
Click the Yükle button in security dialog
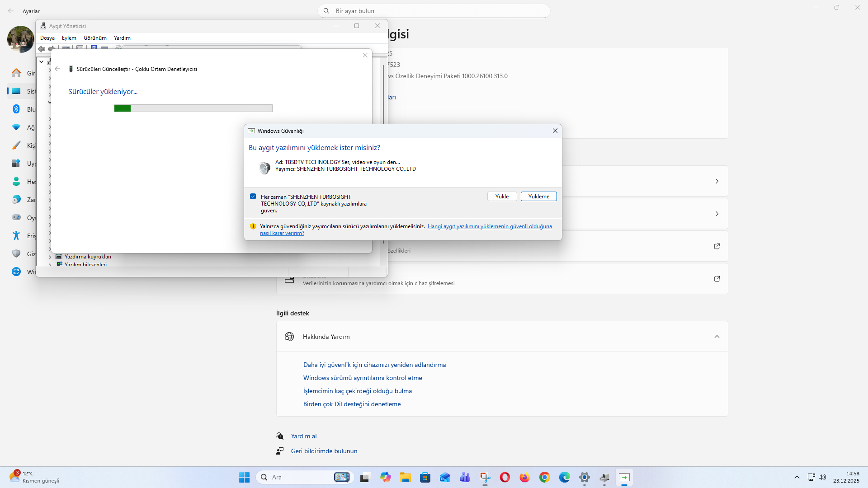tap(502, 197)
